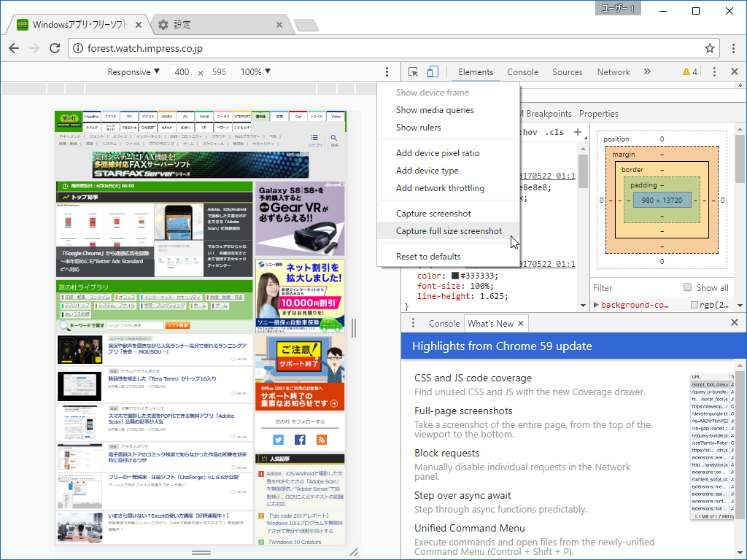This screenshot has width=747, height=560.
Task: Click the new tab button
Action: (x=306, y=25)
